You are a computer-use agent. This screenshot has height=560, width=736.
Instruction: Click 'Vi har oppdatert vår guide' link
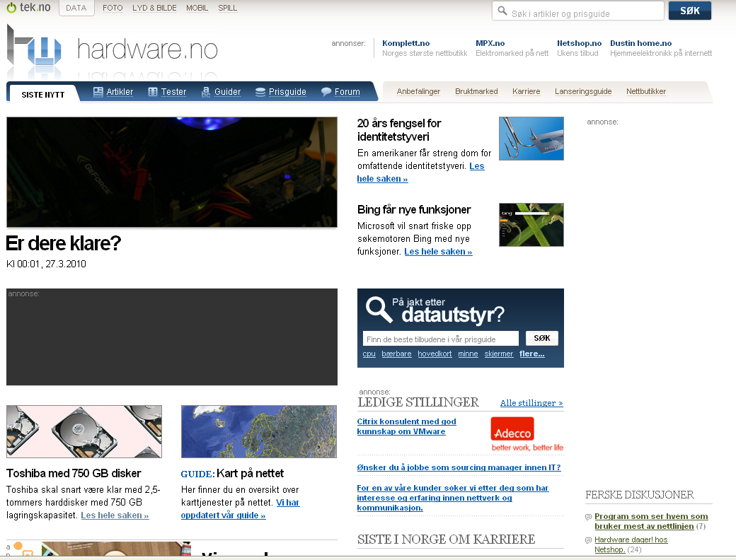coord(241,509)
